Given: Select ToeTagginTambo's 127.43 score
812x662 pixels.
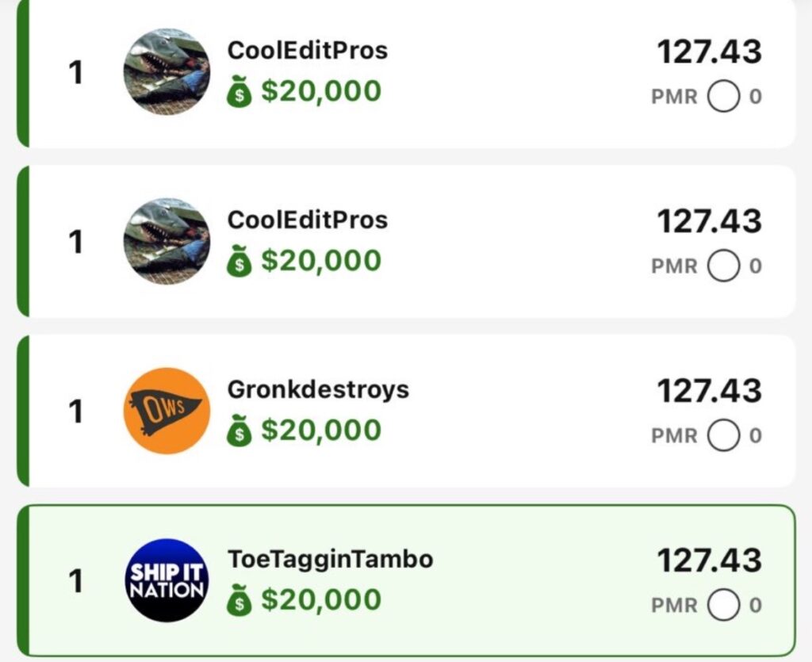Looking at the screenshot, I should [x=709, y=561].
